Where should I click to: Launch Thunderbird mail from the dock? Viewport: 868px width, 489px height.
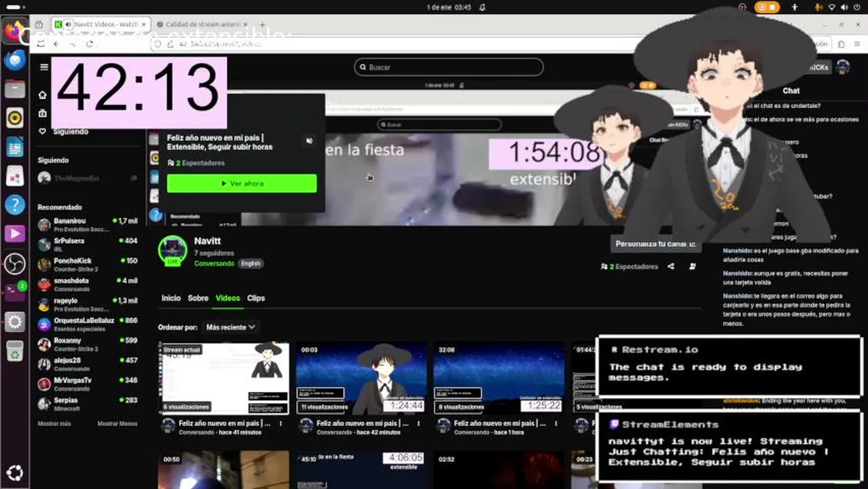pos(14,60)
